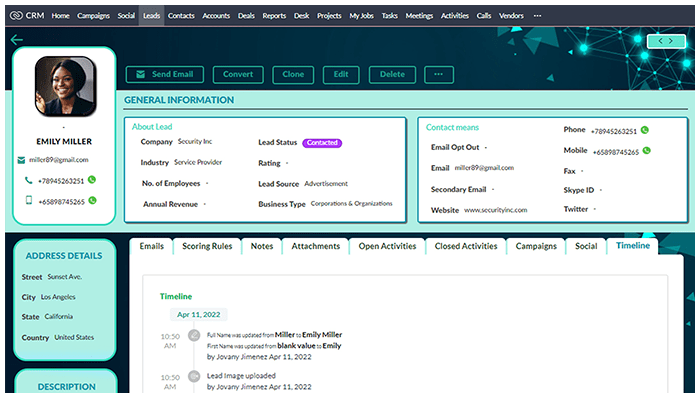Open the Activities module

click(454, 16)
